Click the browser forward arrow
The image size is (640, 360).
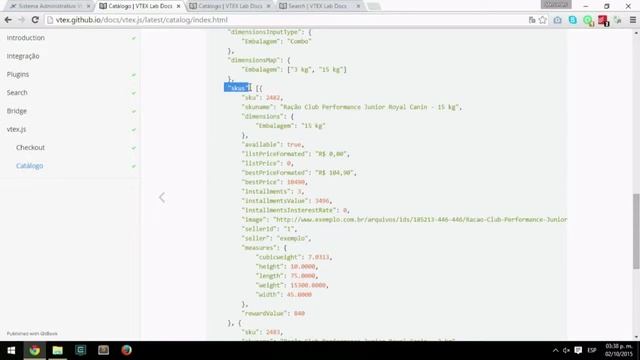21,20
